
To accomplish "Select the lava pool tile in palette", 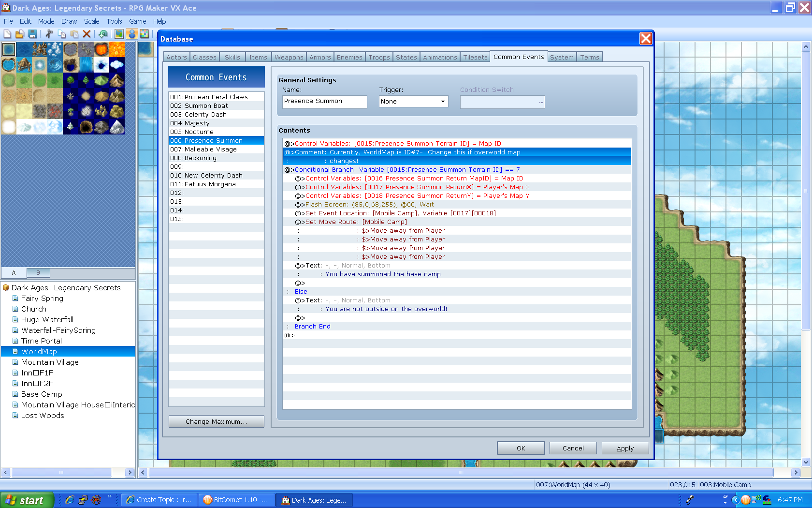I will coord(101,49).
